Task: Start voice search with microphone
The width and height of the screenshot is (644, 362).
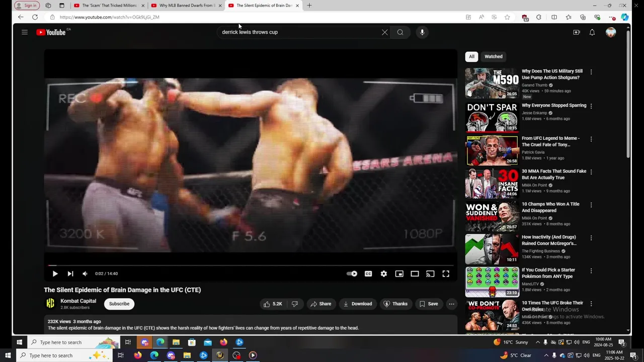Action: click(422, 32)
